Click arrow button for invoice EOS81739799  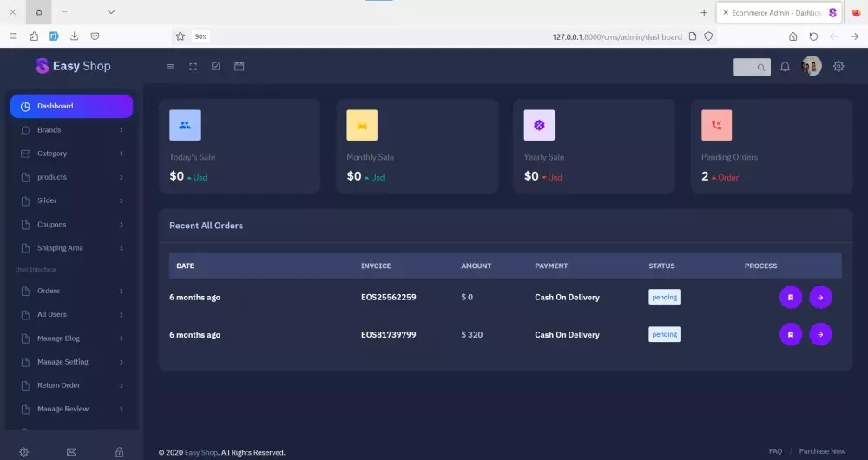[x=820, y=334]
